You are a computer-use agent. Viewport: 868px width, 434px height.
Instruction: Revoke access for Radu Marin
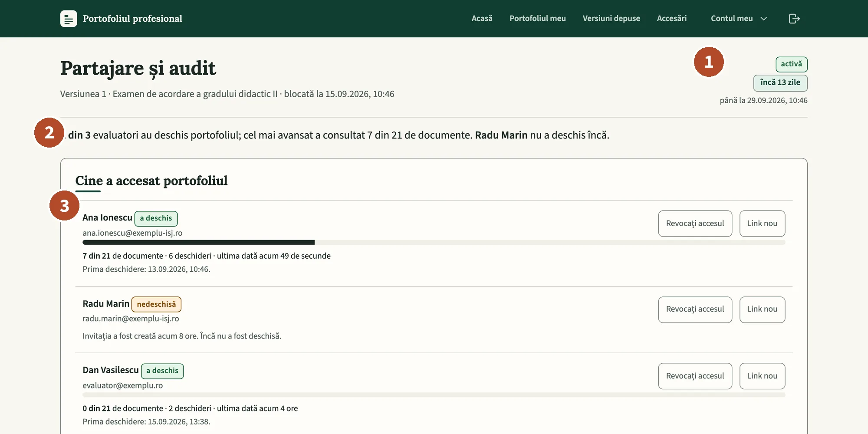pos(695,309)
